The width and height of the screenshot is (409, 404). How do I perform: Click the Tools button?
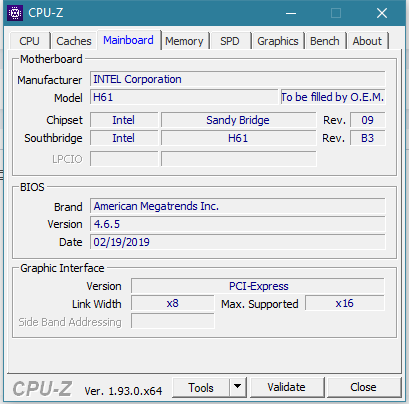point(201,388)
